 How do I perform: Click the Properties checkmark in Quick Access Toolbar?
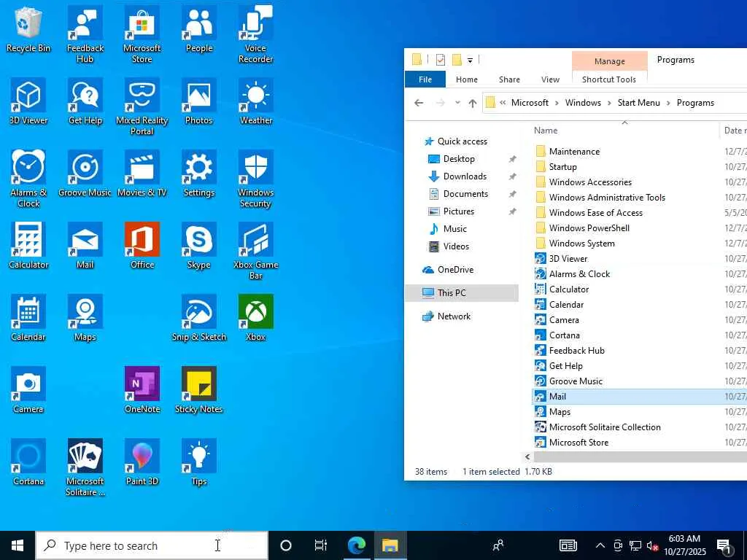point(440,60)
